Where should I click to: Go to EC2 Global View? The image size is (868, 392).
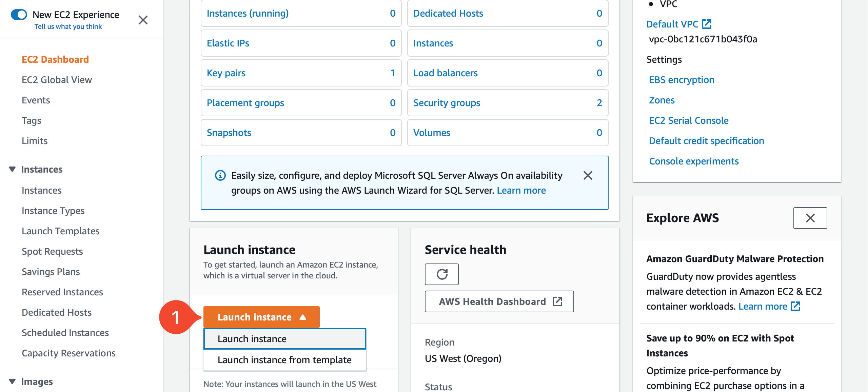click(x=57, y=80)
